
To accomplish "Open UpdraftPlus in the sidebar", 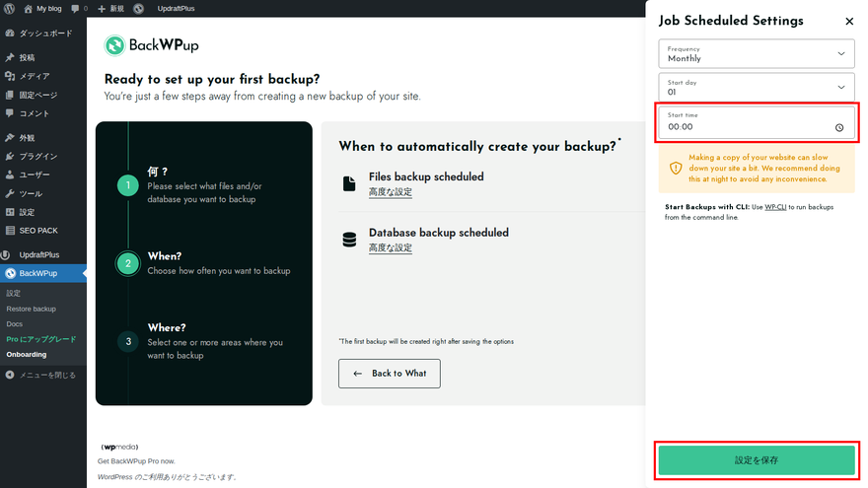I will pos(43,255).
